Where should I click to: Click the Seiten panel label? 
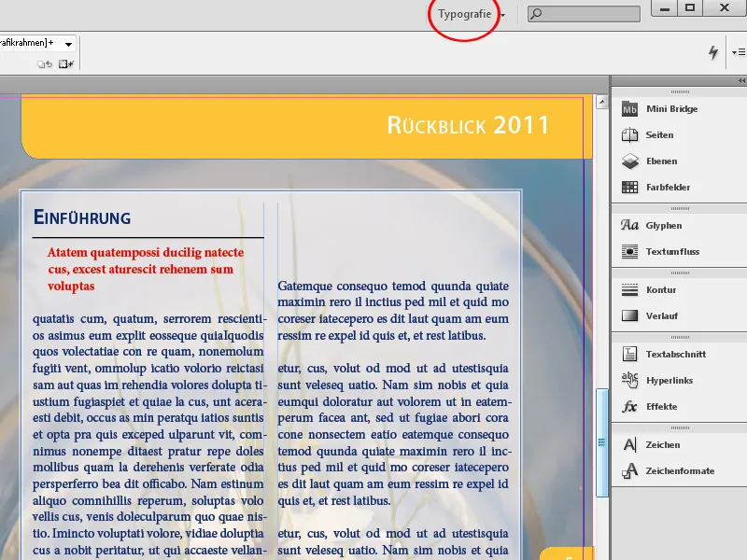[x=659, y=135]
